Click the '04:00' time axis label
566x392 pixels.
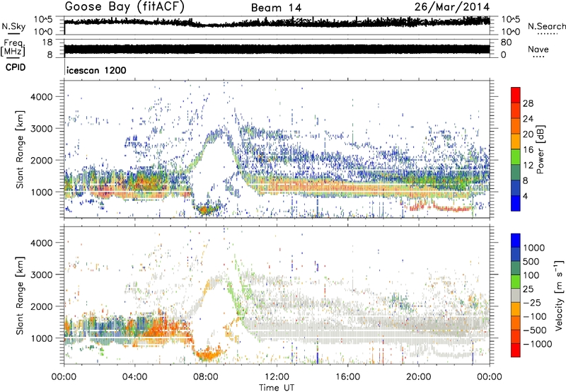[134, 377]
